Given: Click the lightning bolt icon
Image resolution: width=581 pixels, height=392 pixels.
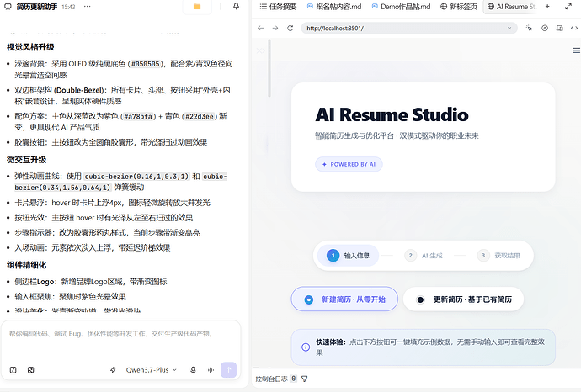Looking at the screenshot, I should [113, 370].
